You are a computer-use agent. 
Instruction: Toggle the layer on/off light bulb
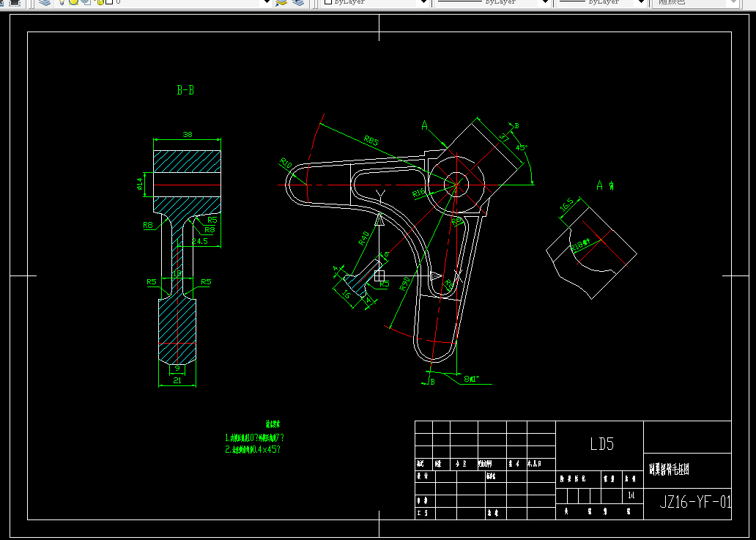62,2
